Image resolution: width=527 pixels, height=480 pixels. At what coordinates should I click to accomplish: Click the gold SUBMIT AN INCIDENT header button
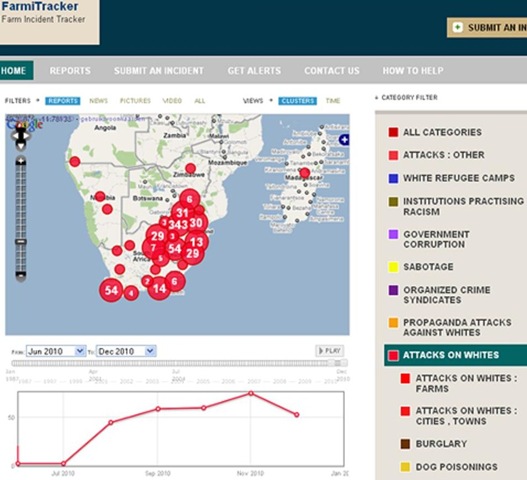pos(487,28)
